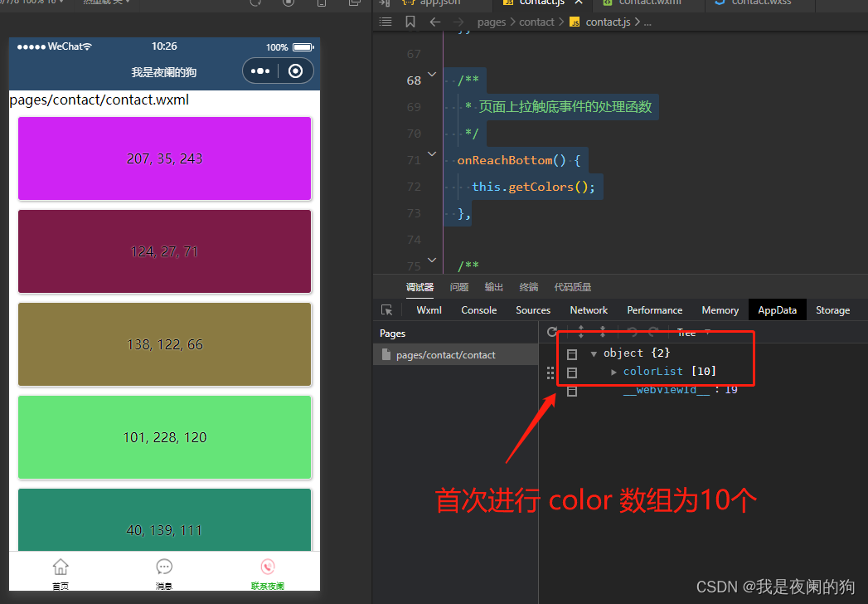The height and width of the screenshot is (604, 868).
Task: Open the mini program three-dots capsule menu
Action: (x=260, y=71)
